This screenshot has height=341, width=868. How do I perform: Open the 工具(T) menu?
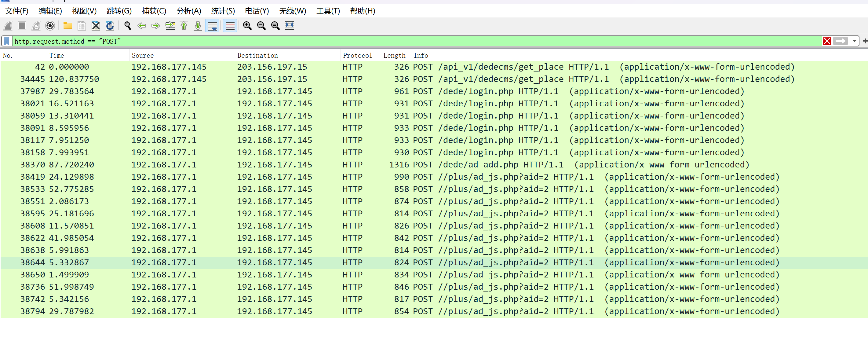point(328,11)
